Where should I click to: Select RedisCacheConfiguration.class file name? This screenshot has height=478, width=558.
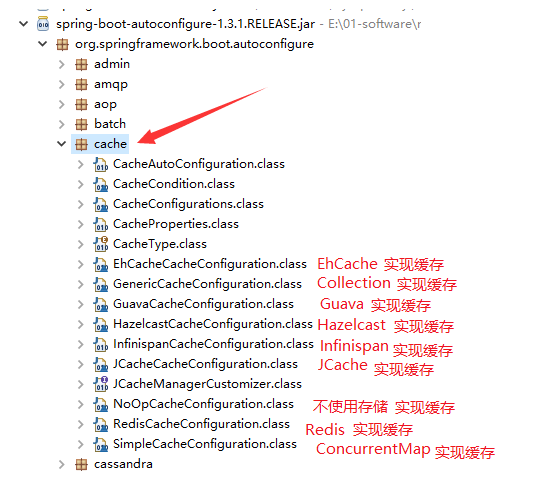tap(201, 424)
